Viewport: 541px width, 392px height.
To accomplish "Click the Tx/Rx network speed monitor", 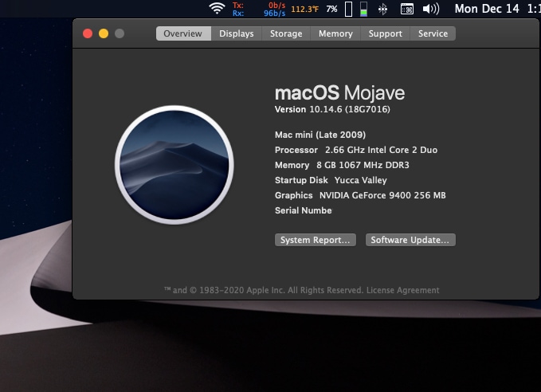I will click(259, 10).
